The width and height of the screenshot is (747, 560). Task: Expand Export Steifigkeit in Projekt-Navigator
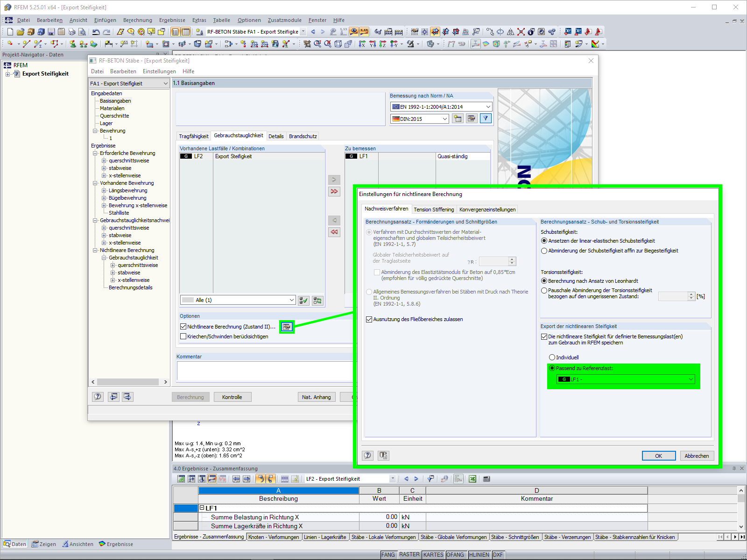(7, 74)
